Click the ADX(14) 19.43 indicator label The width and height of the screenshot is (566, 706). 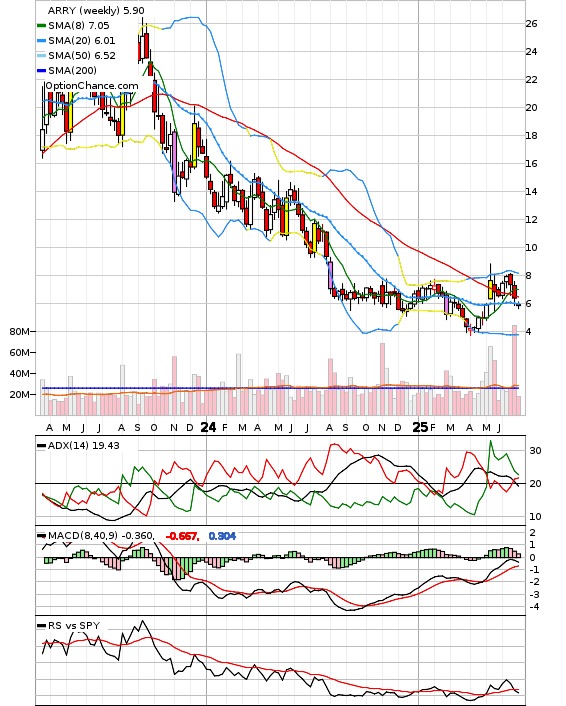tap(83, 445)
